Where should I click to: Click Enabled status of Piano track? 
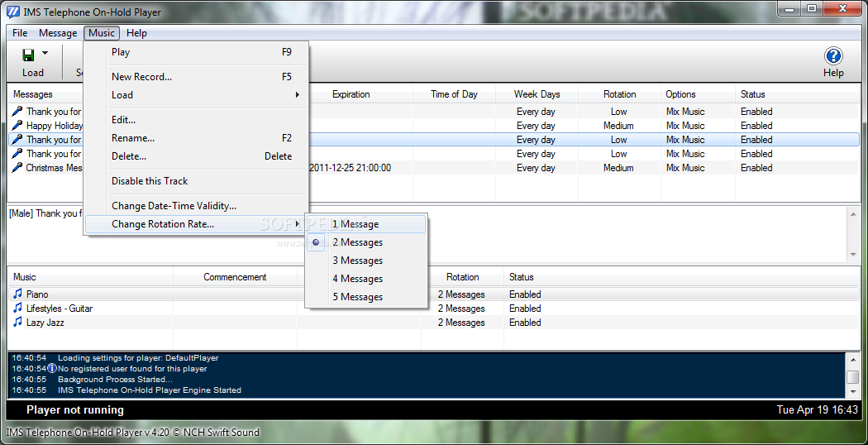click(x=525, y=294)
